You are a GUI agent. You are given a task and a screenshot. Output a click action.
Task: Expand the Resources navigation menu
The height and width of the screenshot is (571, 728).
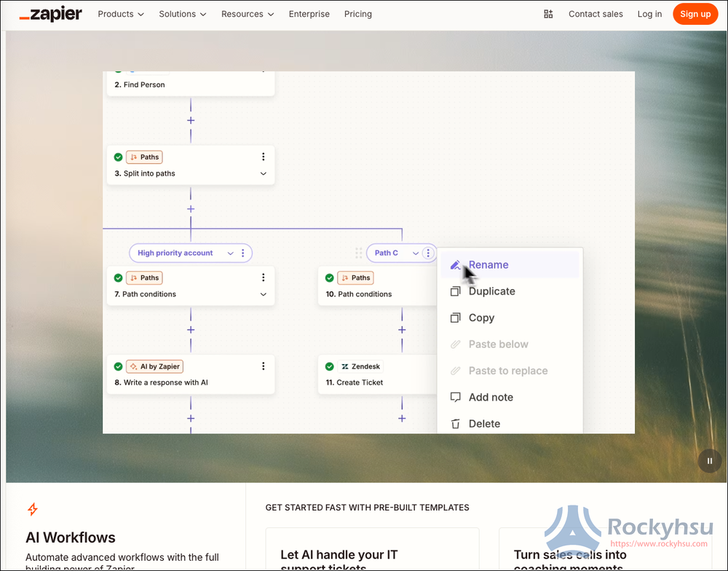point(248,14)
